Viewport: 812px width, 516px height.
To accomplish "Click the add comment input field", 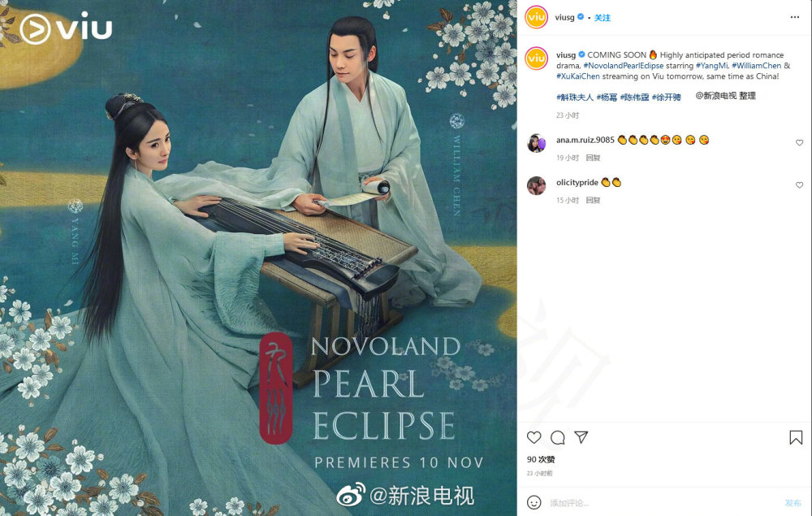I will coord(663,502).
